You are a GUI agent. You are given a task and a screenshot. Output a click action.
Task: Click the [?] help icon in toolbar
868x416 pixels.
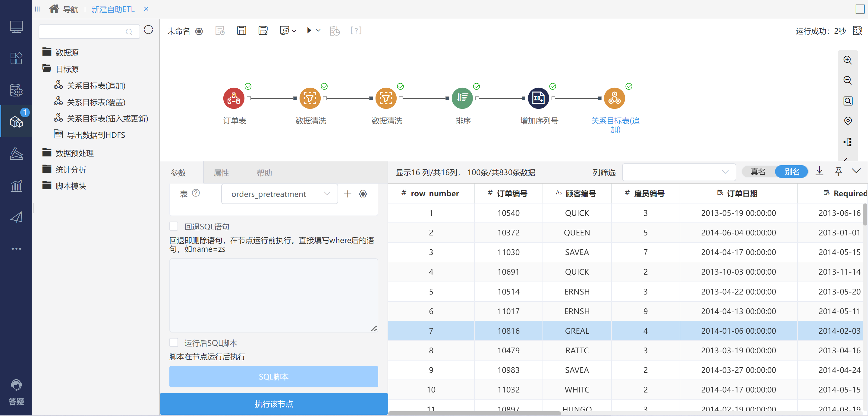click(356, 30)
